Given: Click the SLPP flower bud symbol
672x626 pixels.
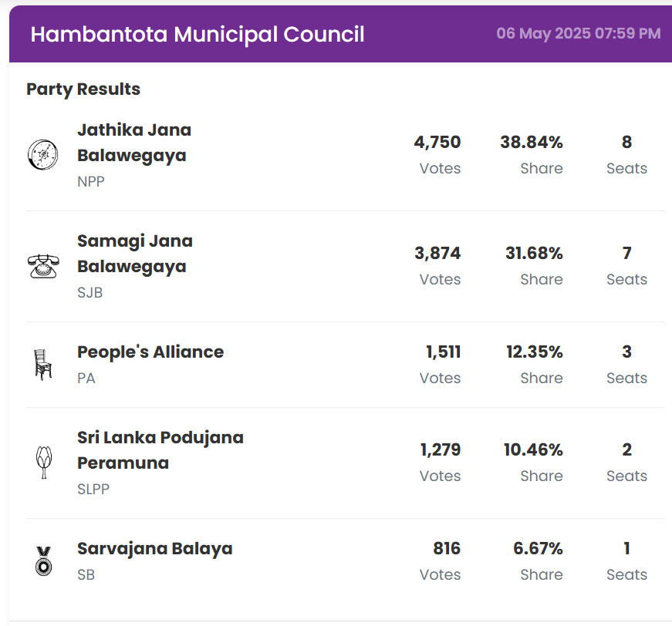Looking at the screenshot, I should pos(44,463).
